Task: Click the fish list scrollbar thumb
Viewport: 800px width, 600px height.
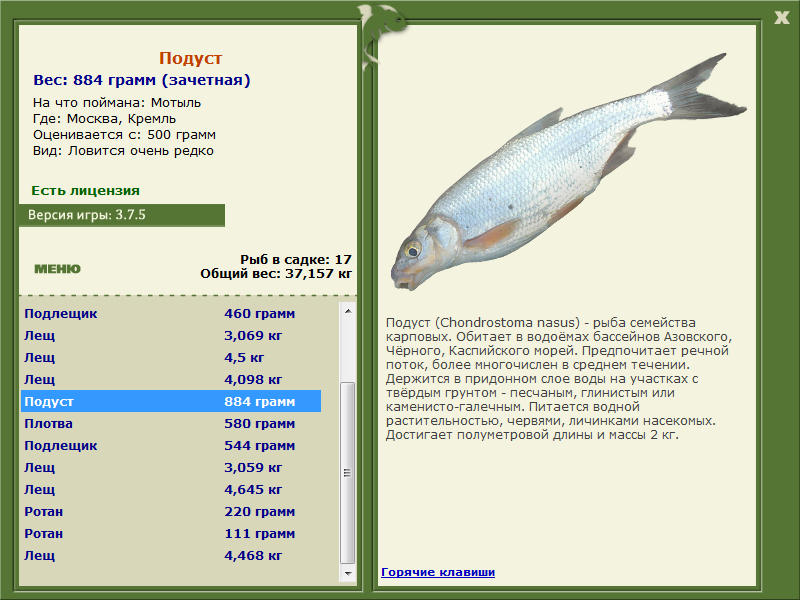Action: 347,472
